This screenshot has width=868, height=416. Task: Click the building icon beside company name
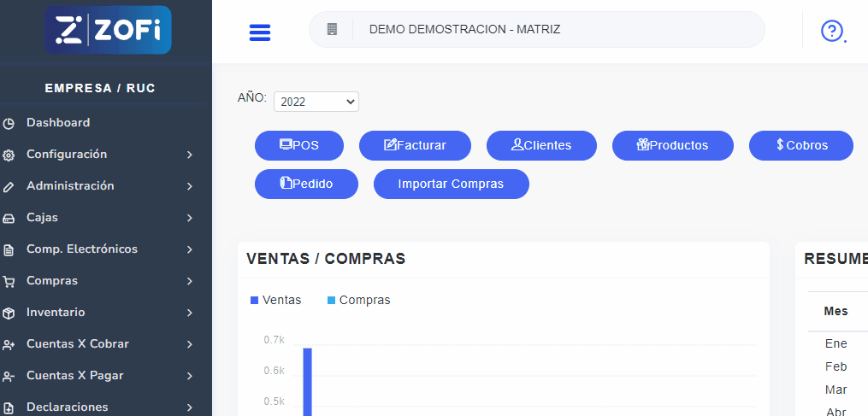[x=332, y=29]
